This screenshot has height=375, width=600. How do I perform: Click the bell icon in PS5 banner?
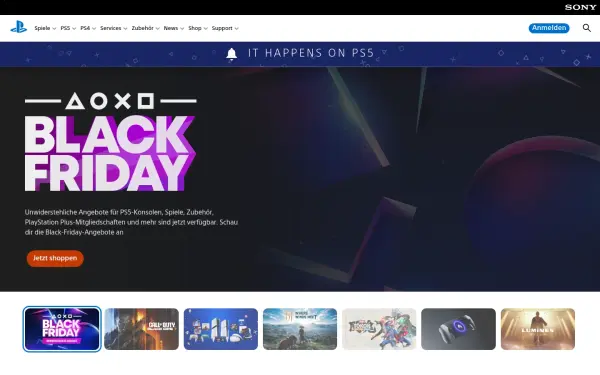(x=231, y=54)
